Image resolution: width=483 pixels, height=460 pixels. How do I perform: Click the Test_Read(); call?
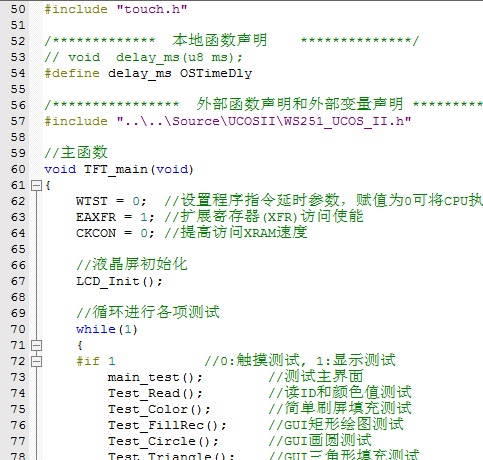click(155, 393)
